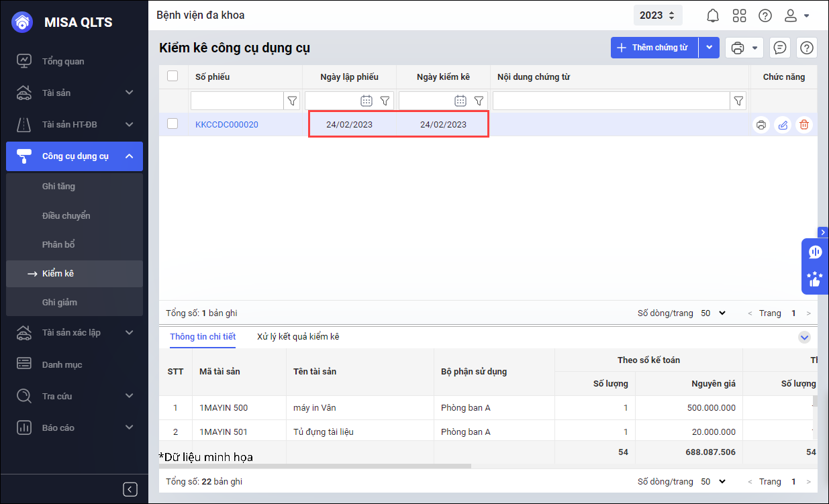The height and width of the screenshot is (504, 829).
Task: Open the Thêm chứng từ dropdown arrow
Action: coord(710,48)
